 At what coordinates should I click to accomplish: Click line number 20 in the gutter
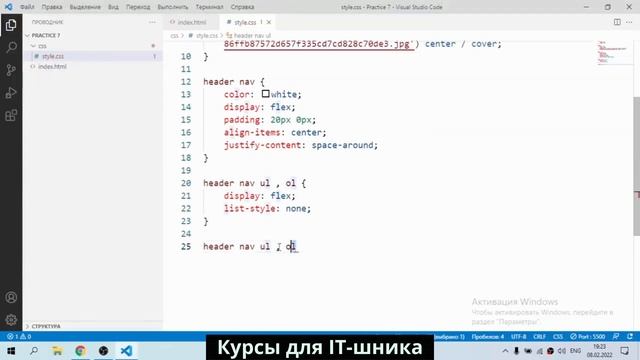[186, 183]
